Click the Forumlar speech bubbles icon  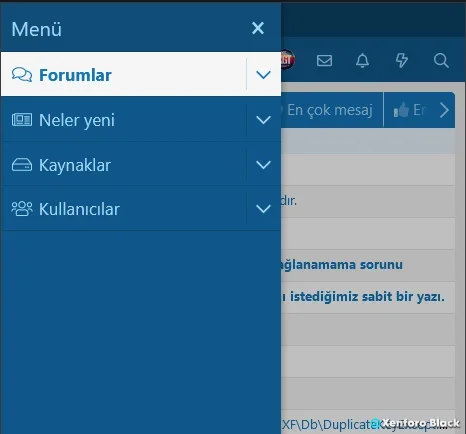coord(22,74)
